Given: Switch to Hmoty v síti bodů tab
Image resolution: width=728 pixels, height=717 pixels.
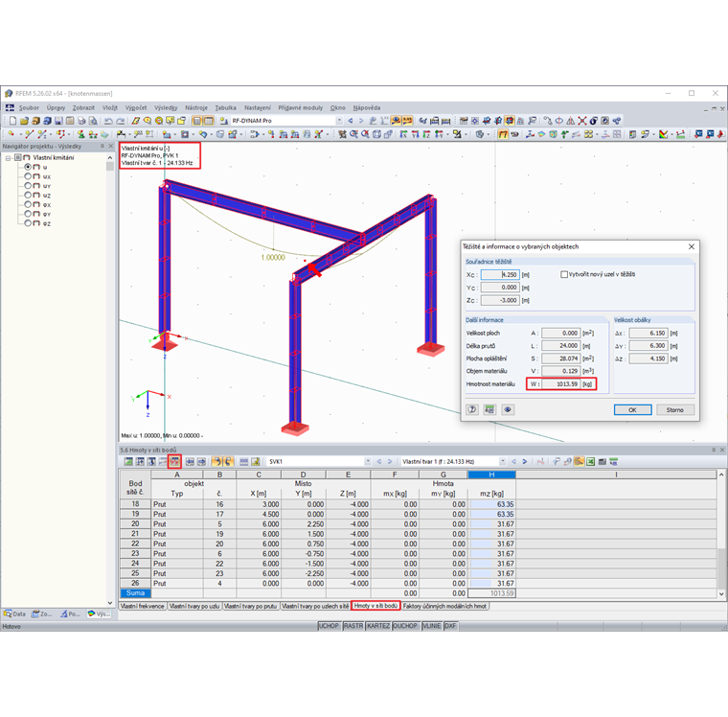Looking at the screenshot, I should (375, 606).
